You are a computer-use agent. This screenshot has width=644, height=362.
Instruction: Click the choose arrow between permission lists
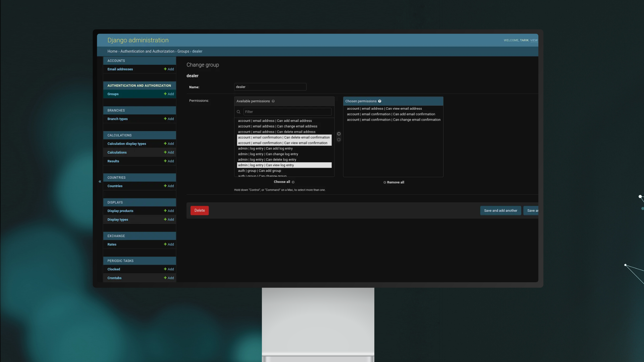pyautogui.click(x=339, y=134)
